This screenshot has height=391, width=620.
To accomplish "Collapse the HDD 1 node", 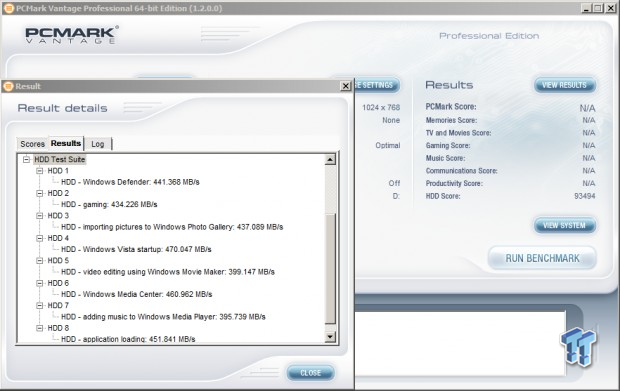I will point(40,171).
